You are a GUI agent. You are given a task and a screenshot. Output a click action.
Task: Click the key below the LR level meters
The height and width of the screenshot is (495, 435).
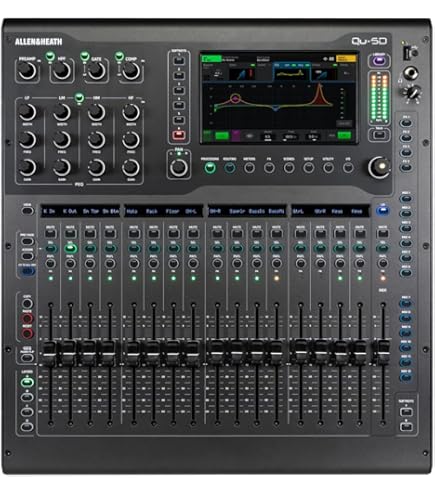pos(379,135)
